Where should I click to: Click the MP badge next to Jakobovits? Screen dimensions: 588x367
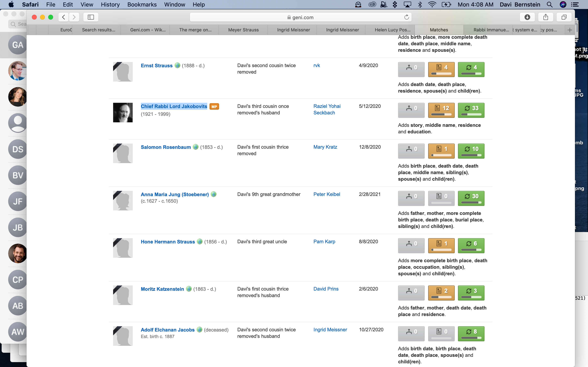[214, 107]
